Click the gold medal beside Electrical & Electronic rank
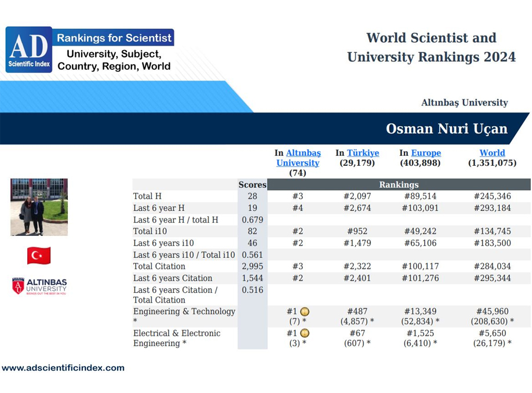This screenshot has width=532, height=393. pyautogui.click(x=304, y=333)
